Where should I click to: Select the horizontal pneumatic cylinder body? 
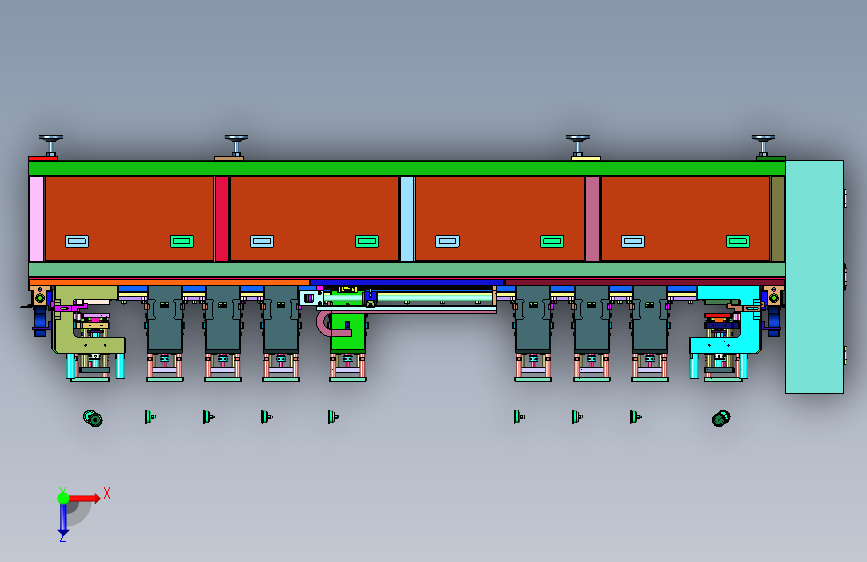[x=434, y=299]
